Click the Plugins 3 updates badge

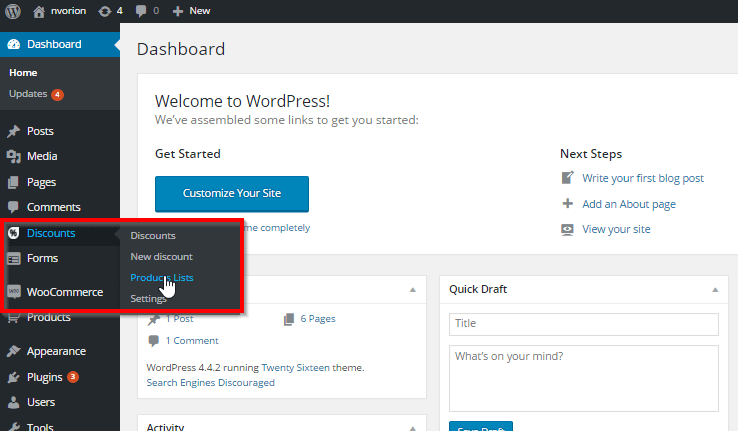72,377
